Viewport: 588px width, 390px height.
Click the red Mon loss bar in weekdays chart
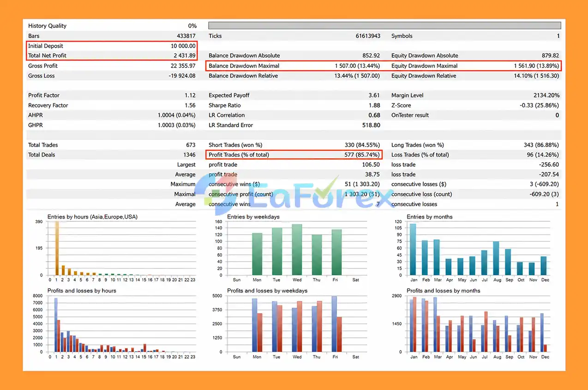coord(260,333)
